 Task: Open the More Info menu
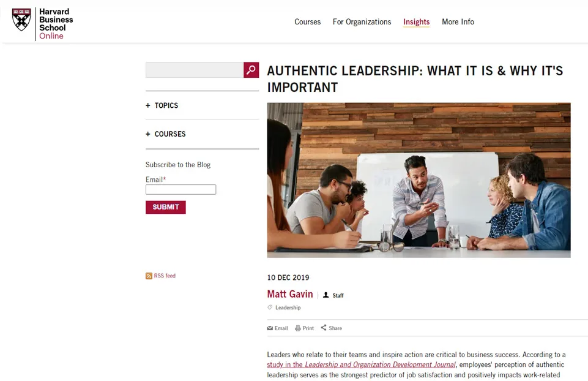[458, 22]
